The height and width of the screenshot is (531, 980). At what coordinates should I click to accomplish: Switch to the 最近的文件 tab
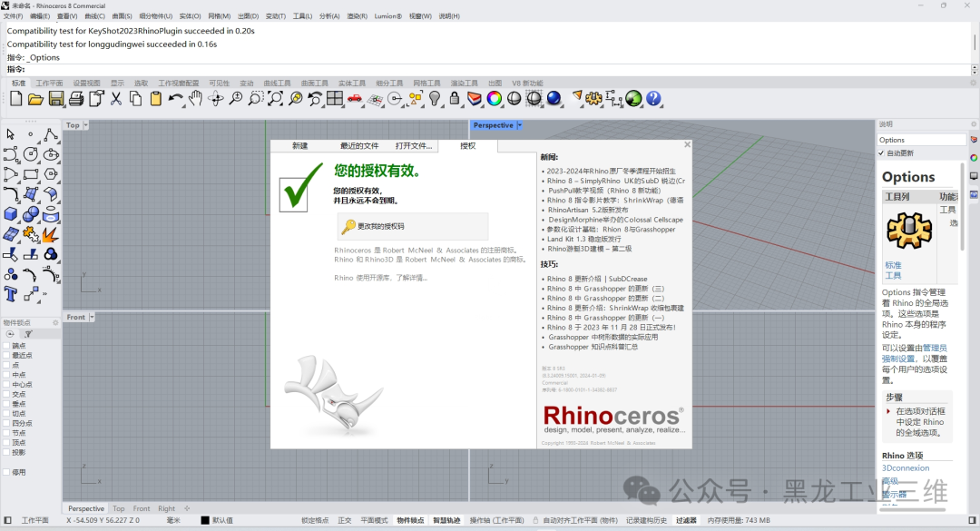pyautogui.click(x=359, y=146)
